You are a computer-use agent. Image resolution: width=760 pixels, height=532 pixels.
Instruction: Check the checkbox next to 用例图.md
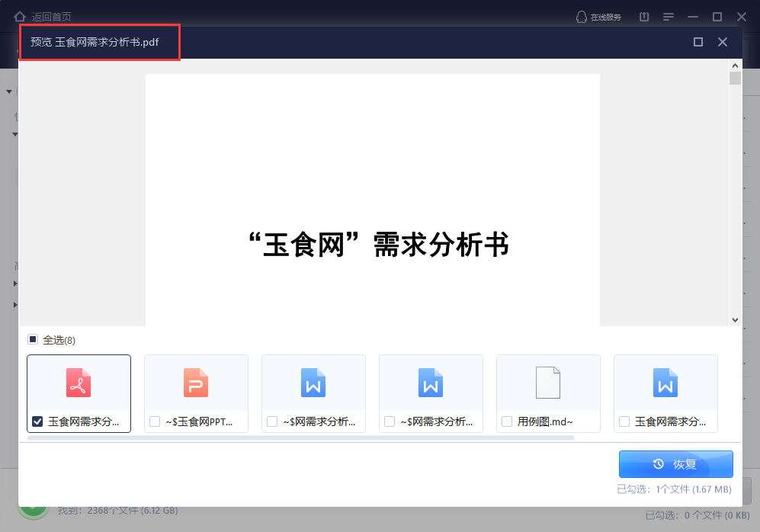click(506, 421)
